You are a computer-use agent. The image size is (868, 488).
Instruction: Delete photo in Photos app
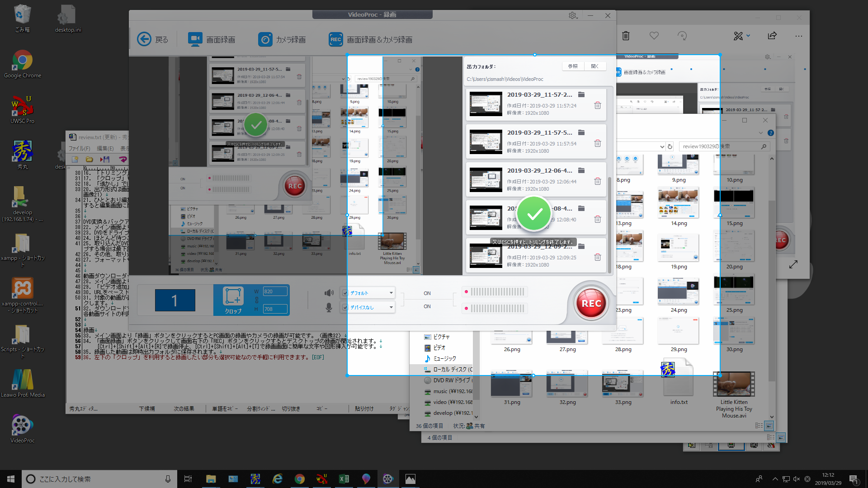626,36
